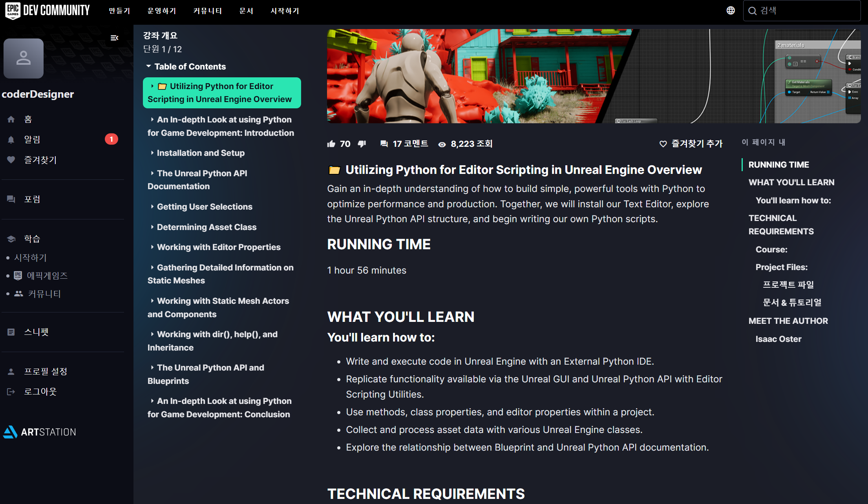Click the thumbs up like icon

click(331, 144)
